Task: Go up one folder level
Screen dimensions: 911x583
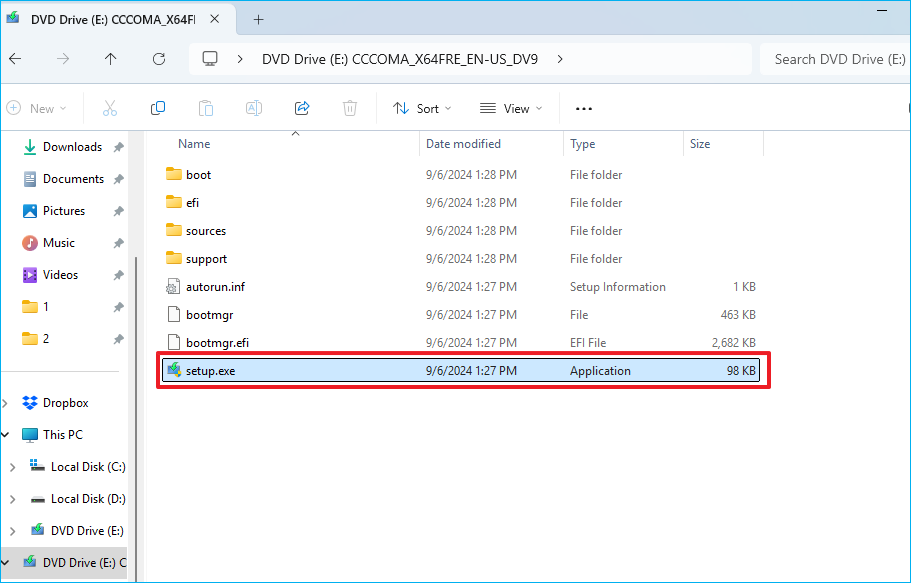Action: click(110, 59)
